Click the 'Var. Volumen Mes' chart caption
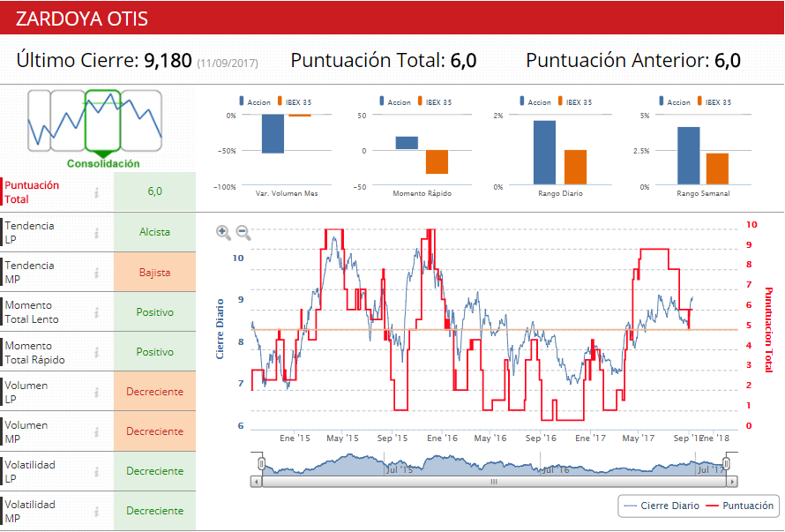The height and width of the screenshot is (532, 785). click(x=287, y=193)
